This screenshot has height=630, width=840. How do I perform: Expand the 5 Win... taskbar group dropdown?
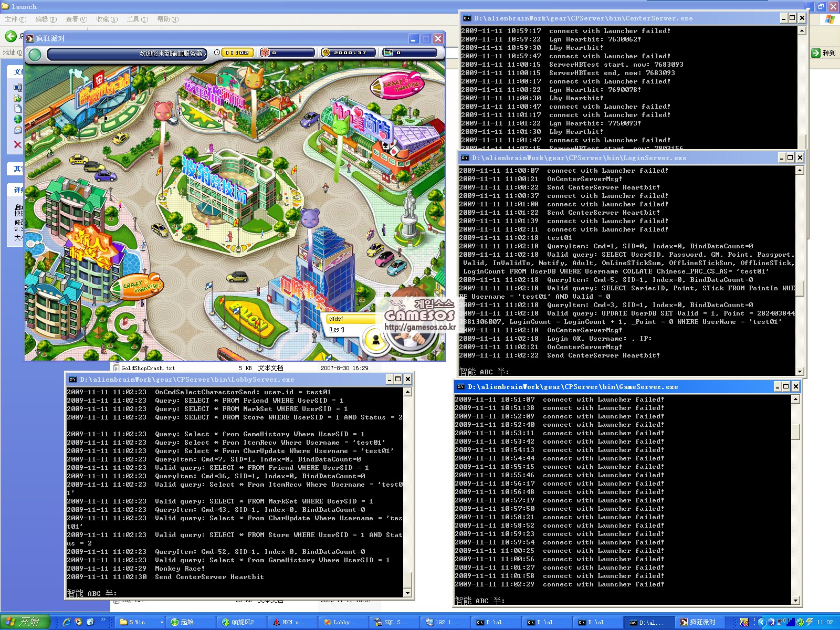click(x=162, y=622)
